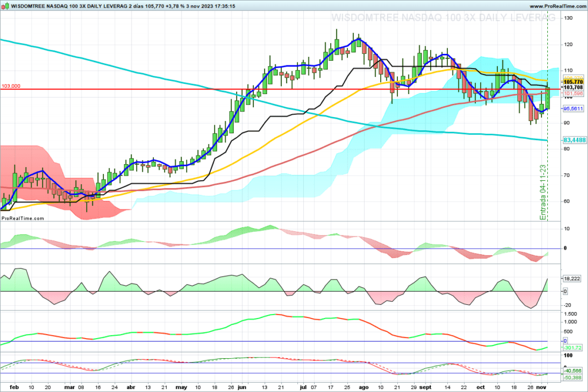Click the red 103,000 horizontal line label
The width and height of the screenshot is (588, 392).
click(x=11, y=86)
